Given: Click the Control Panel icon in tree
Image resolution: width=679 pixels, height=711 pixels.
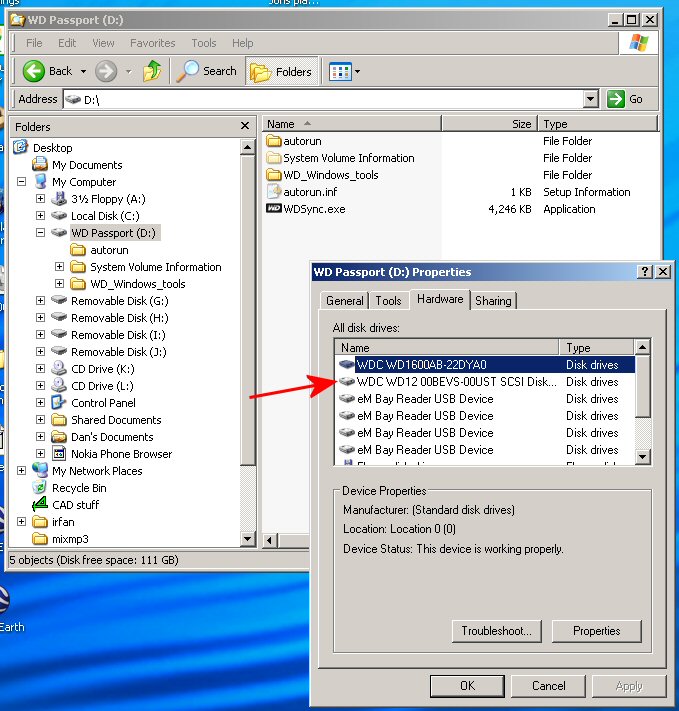Looking at the screenshot, I should click(59, 402).
